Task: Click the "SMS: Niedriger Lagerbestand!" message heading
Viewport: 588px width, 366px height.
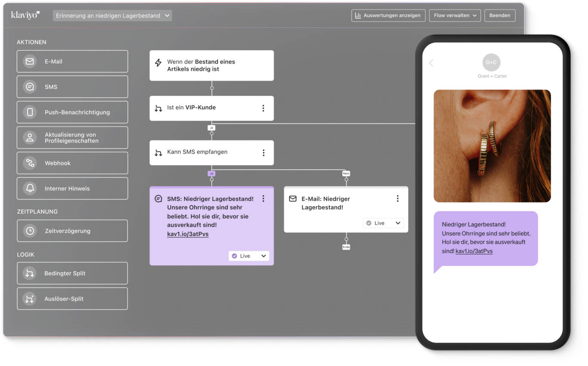Action: tap(210, 199)
